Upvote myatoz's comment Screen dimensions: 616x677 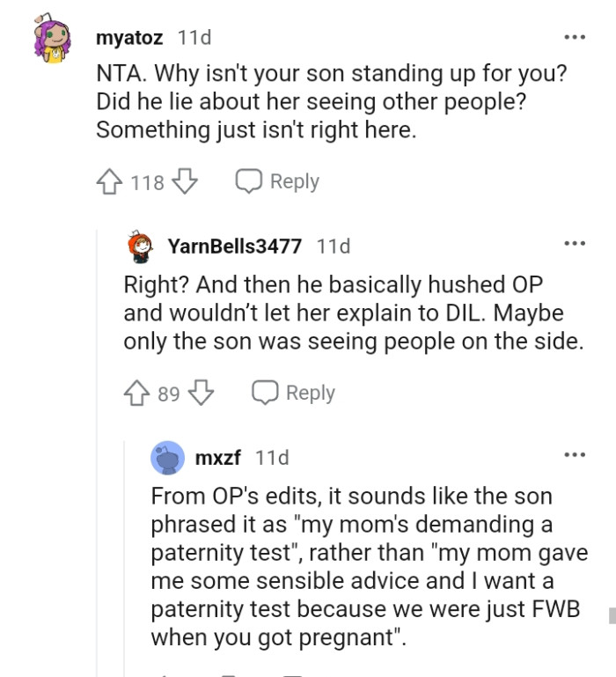pos(109,182)
